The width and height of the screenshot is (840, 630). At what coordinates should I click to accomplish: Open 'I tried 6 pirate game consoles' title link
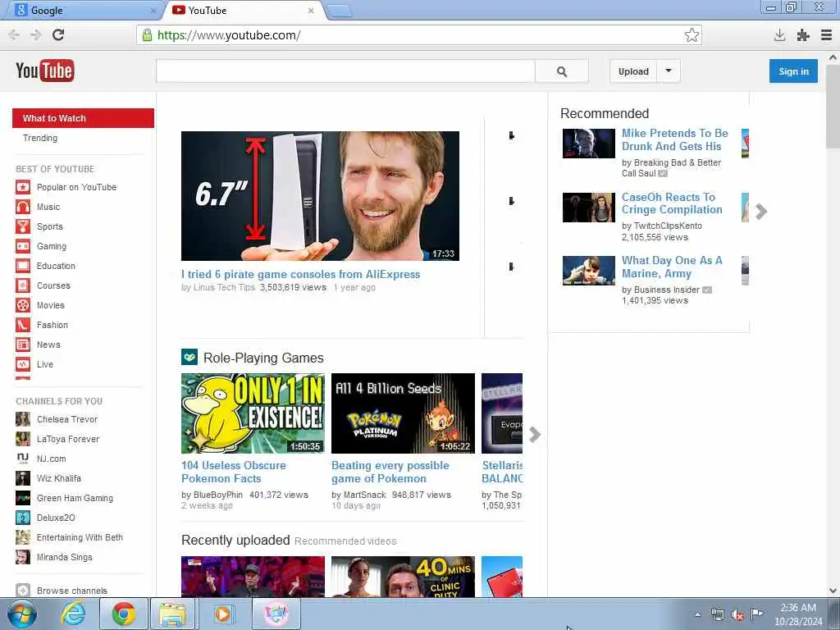coord(300,274)
